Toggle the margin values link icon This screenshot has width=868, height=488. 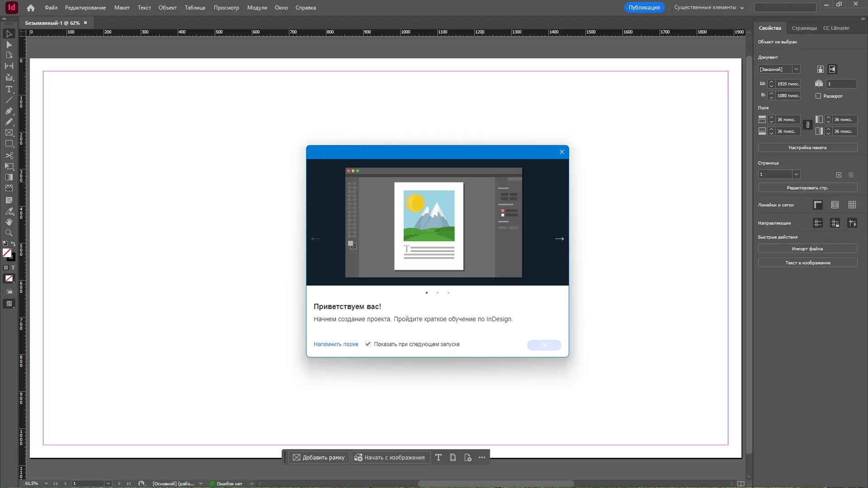click(x=807, y=125)
